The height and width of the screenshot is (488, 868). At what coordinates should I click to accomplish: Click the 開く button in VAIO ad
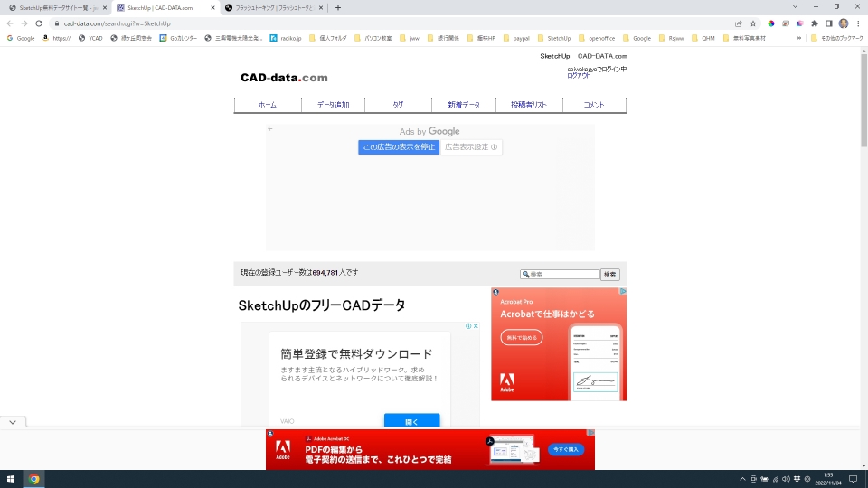[x=412, y=421]
